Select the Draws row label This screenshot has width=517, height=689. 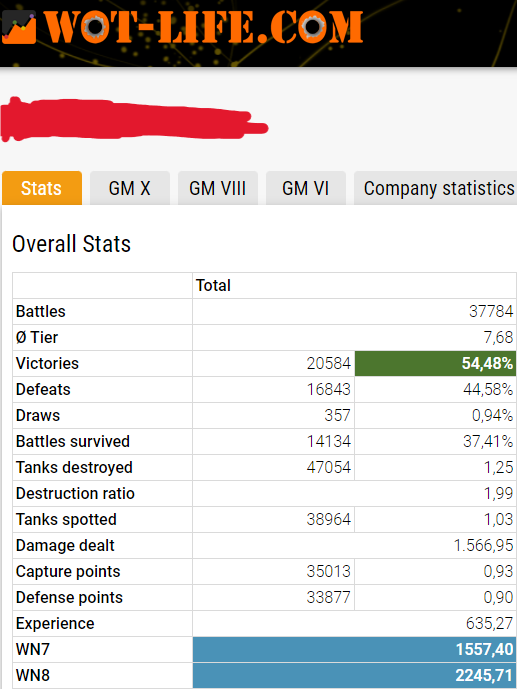38,415
